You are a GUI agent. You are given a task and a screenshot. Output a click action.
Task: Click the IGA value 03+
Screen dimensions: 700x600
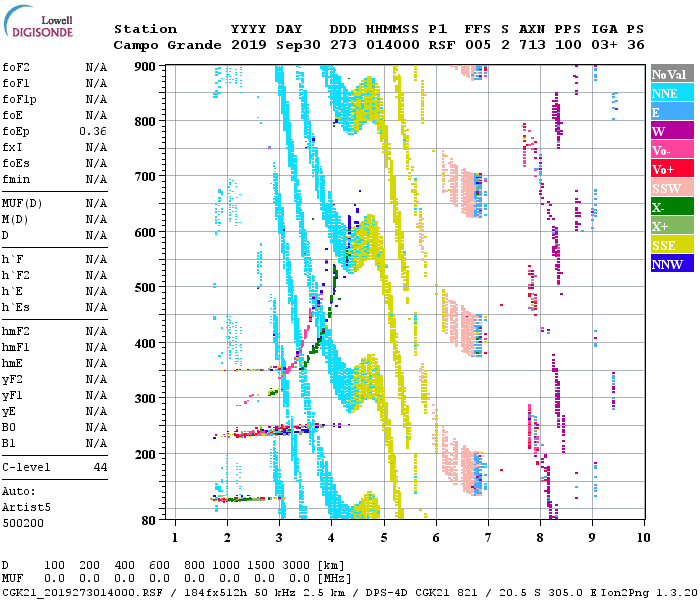point(604,45)
